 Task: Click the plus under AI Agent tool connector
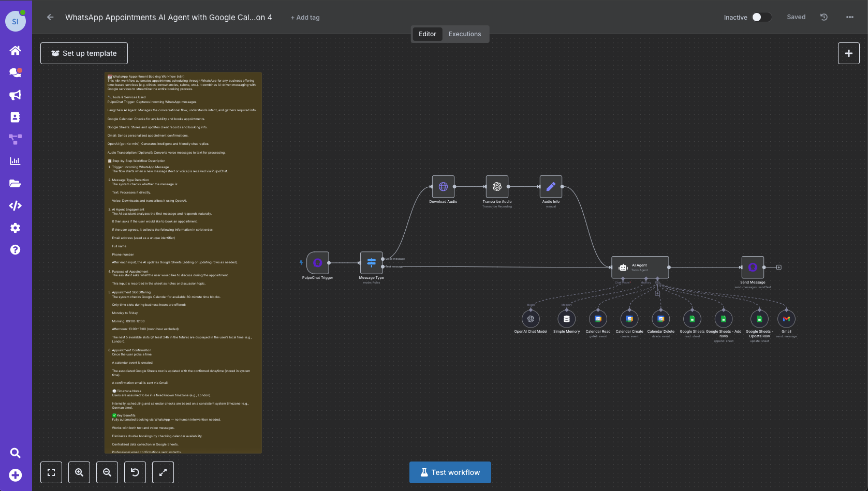click(657, 293)
